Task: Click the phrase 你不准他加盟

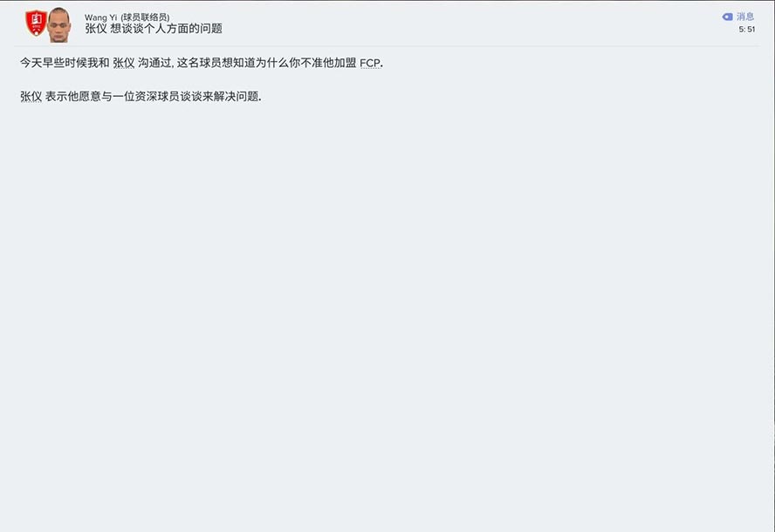Action: pyautogui.click(x=323, y=63)
